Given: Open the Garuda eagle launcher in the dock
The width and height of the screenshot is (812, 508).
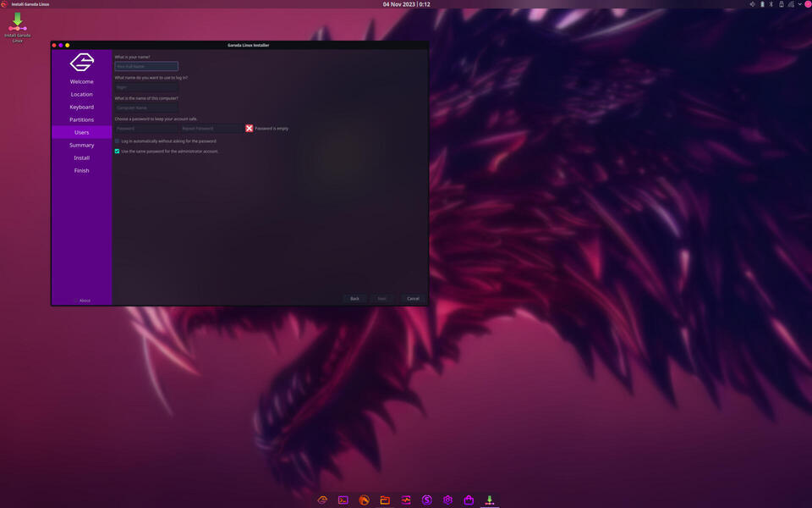Looking at the screenshot, I should 322,500.
